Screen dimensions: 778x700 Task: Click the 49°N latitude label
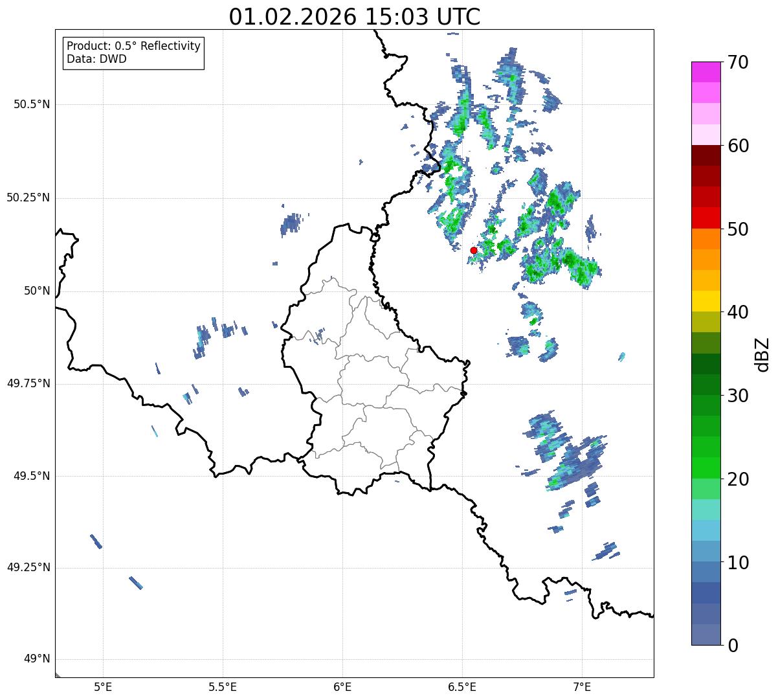tap(37, 659)
